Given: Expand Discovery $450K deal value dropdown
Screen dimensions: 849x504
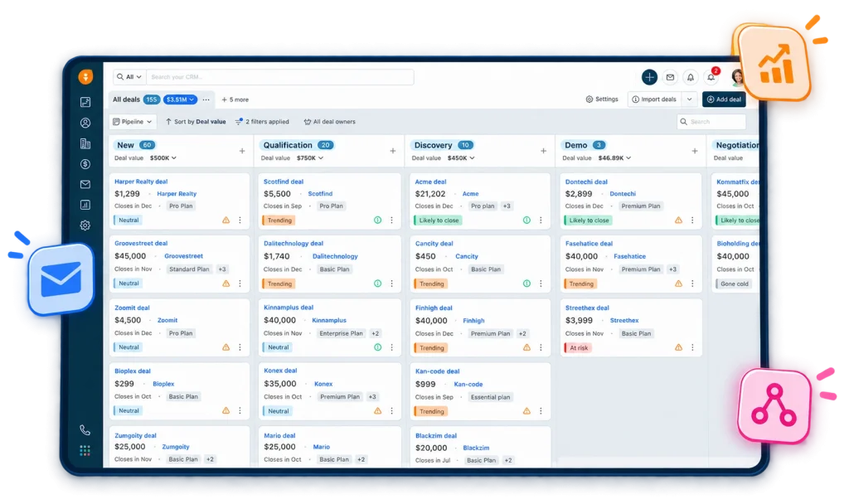Looking at the screenshot, I should click(461, 158).
